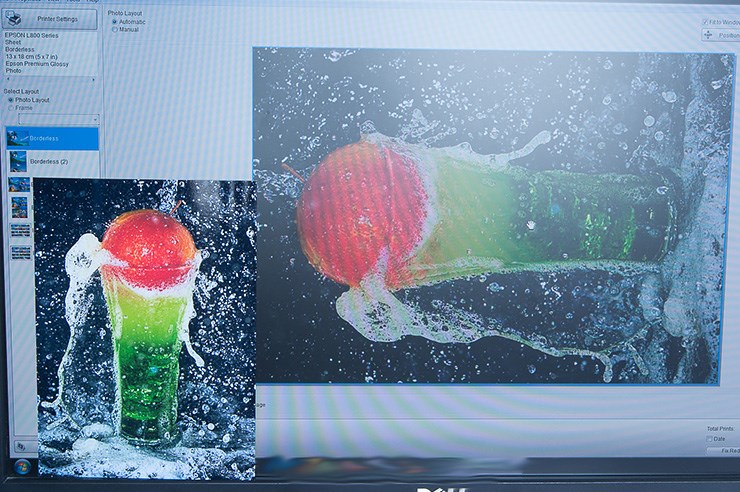The image size is (740, 492).
Task: Click the 'Sheet' text in printer info
Action: (13, 42)
